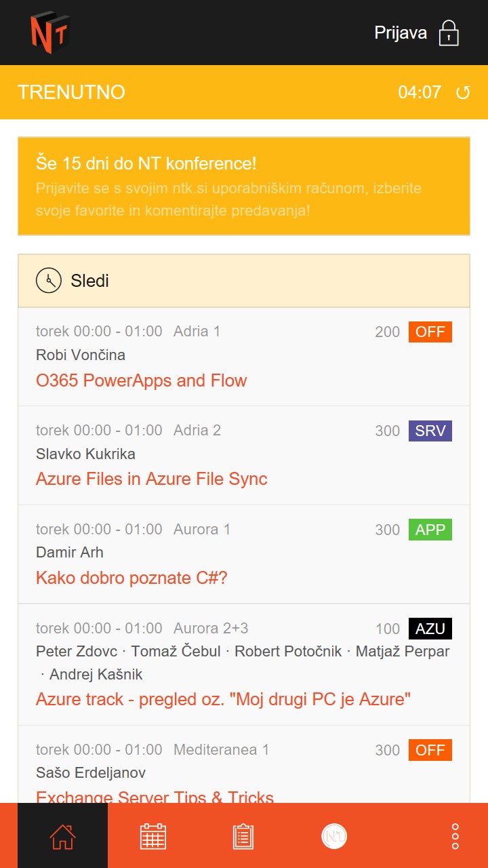Click the purple SRV track badge
This screenshot has height=868, width=488.
pos(430,431)
